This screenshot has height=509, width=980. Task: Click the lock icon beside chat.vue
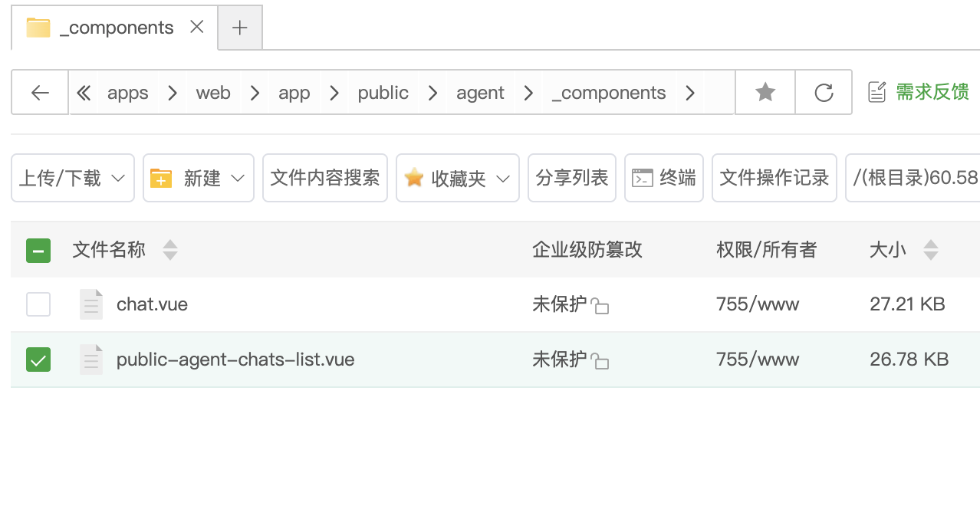coord(600,307)
